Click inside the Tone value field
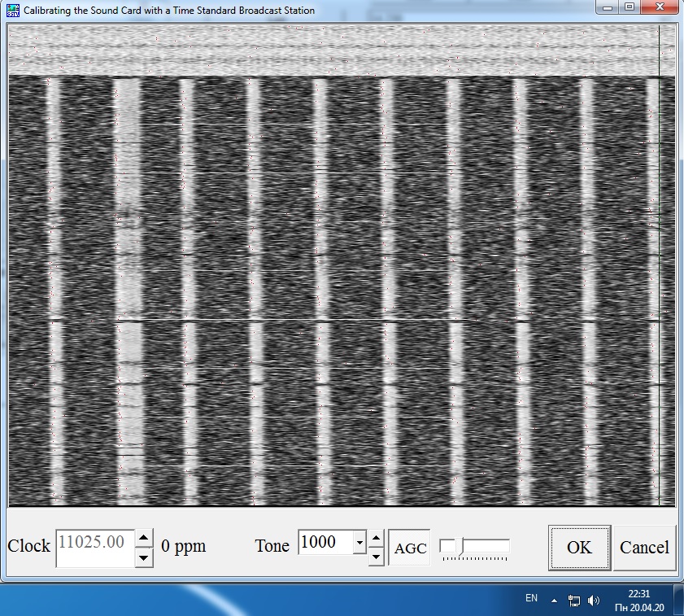Image resolution: width=684 pixels, height=616 pixels. [x=325, y=543]
